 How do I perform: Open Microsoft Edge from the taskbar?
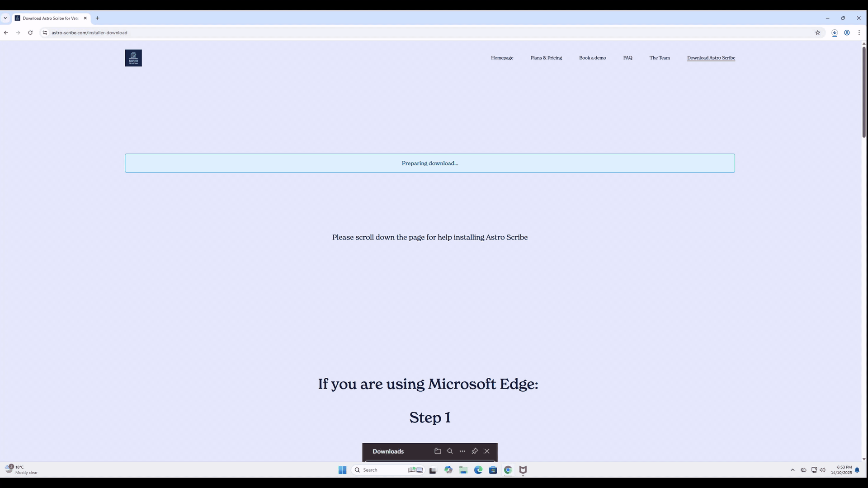pos(478,470)
